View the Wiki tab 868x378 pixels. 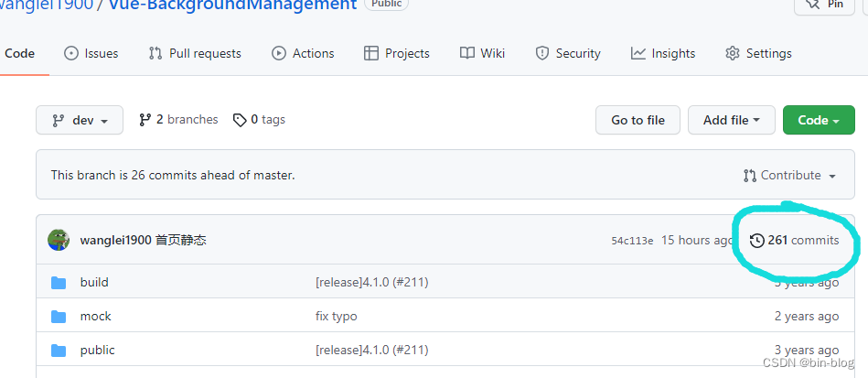tap(482, 54)
